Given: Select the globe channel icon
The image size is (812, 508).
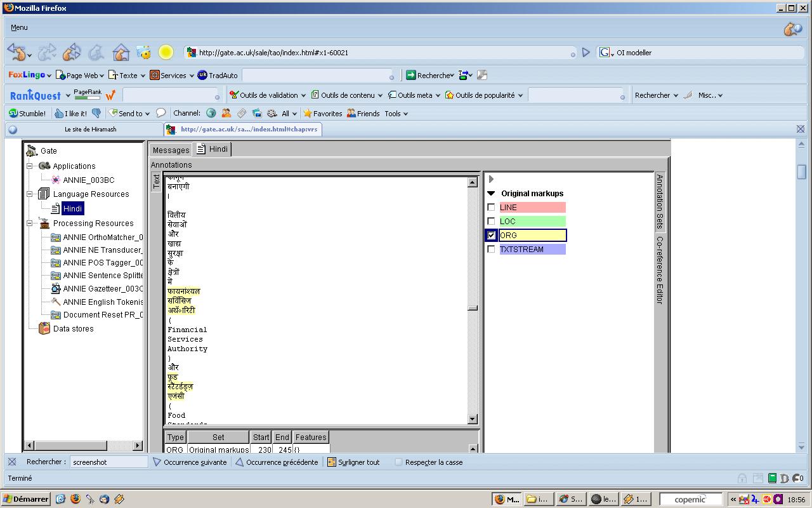Looking at the screenshot, I should [211, 114].
